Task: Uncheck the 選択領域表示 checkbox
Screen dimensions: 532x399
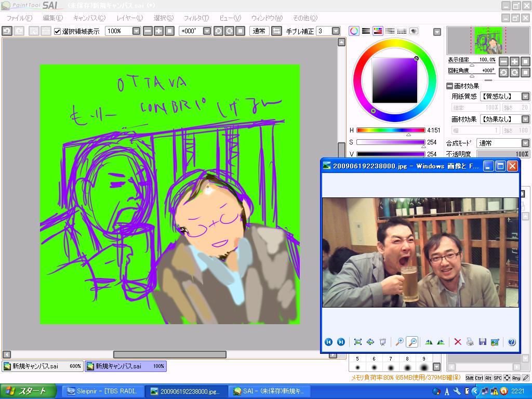Action: coord(58,31)
